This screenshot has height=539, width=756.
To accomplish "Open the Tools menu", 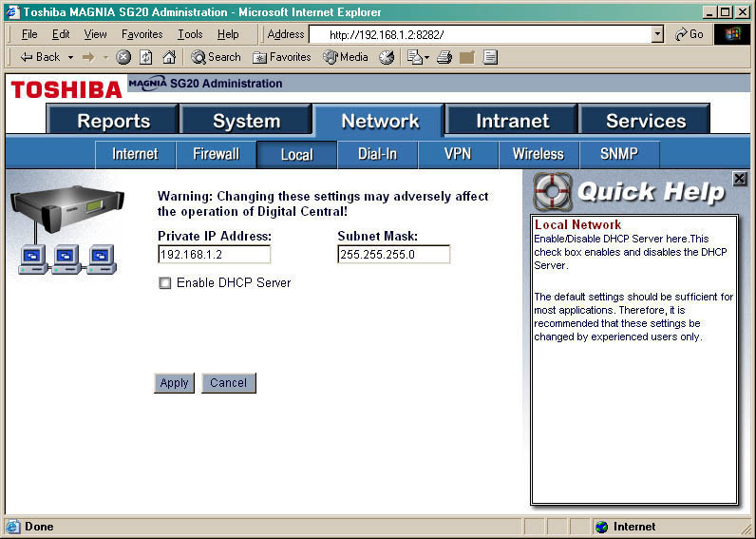I will pyautogui.click(x=190, y=34).
